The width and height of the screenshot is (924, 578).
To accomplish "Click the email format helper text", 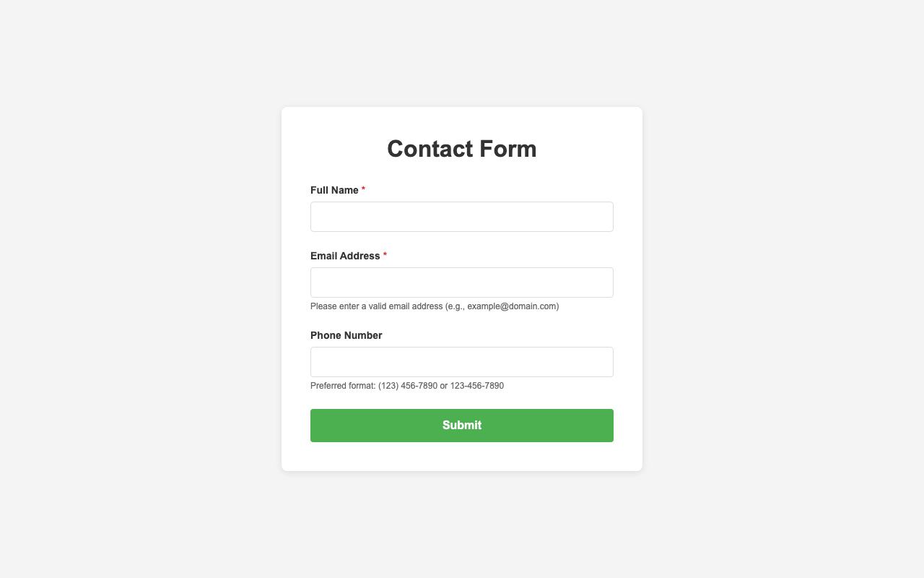I will click(434, 306).
